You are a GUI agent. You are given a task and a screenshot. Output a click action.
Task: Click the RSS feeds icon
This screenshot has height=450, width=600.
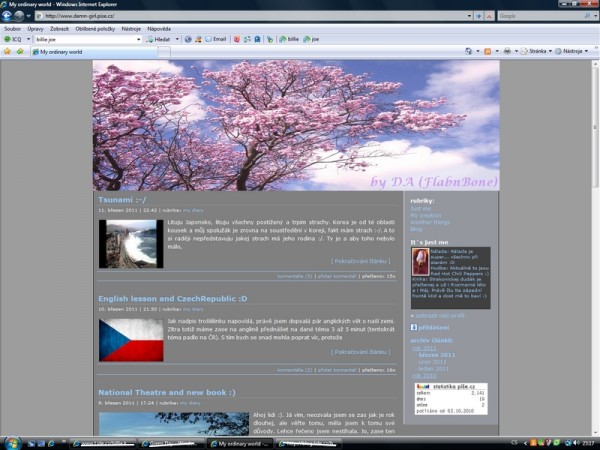[488, 51]
